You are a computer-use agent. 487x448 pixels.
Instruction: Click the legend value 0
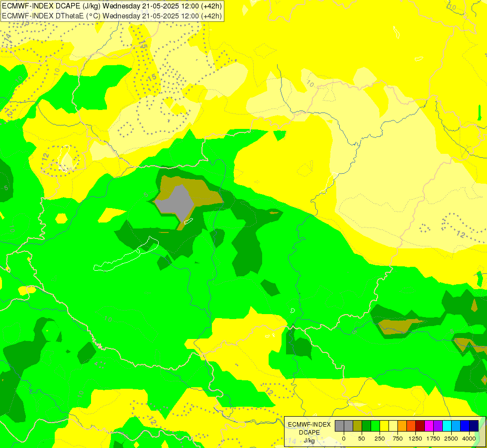344,439
